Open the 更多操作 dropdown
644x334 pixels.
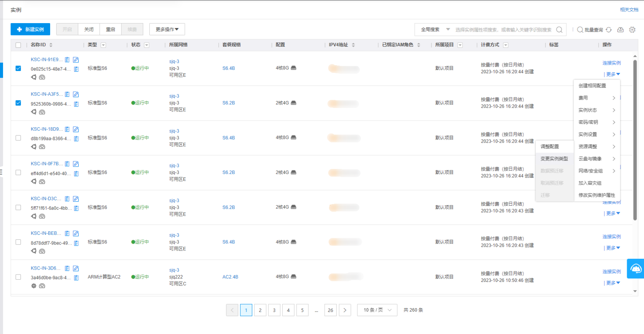[x=167, y=29]
